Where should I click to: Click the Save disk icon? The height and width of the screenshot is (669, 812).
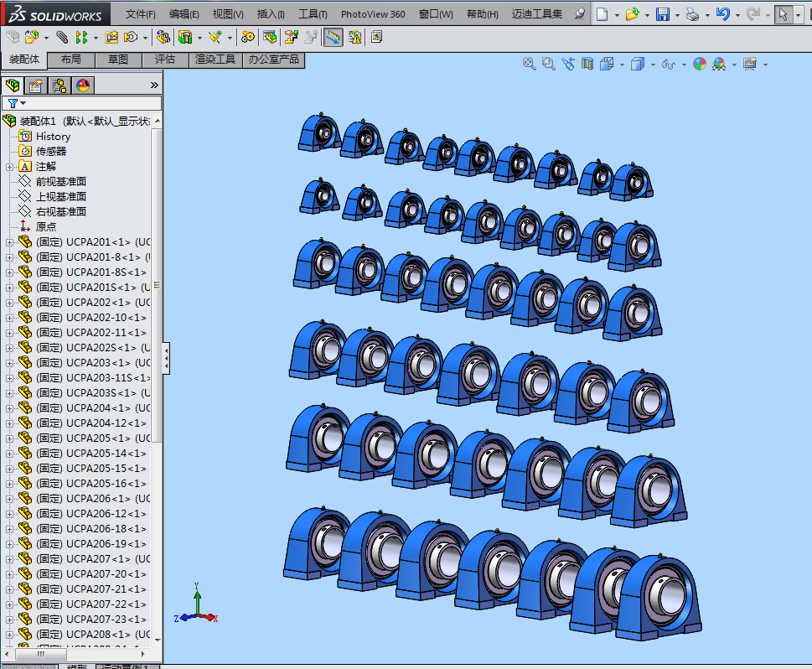[x=663, y=14]
